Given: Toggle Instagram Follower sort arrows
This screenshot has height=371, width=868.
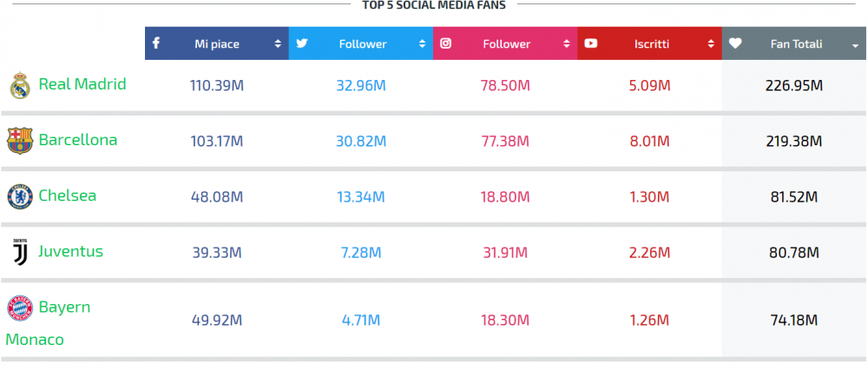Looking at the screenshot, I should coord(566,43).
